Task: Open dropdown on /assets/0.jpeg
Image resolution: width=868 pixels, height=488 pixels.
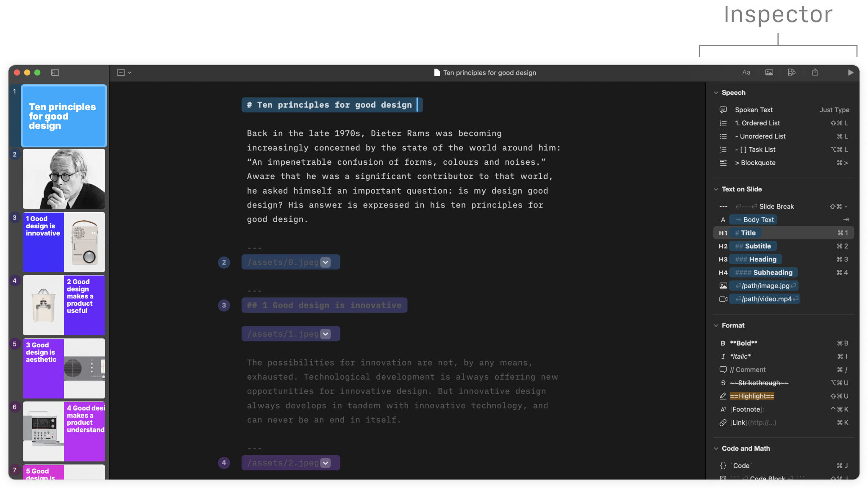Action: point(325,262)
